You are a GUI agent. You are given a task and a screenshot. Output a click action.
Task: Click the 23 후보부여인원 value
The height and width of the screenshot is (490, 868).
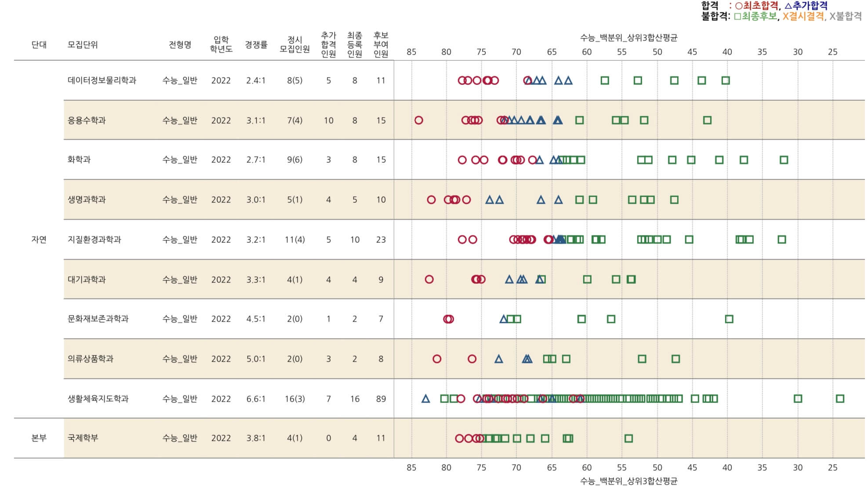pyautogui.click(x=381, y=240)
